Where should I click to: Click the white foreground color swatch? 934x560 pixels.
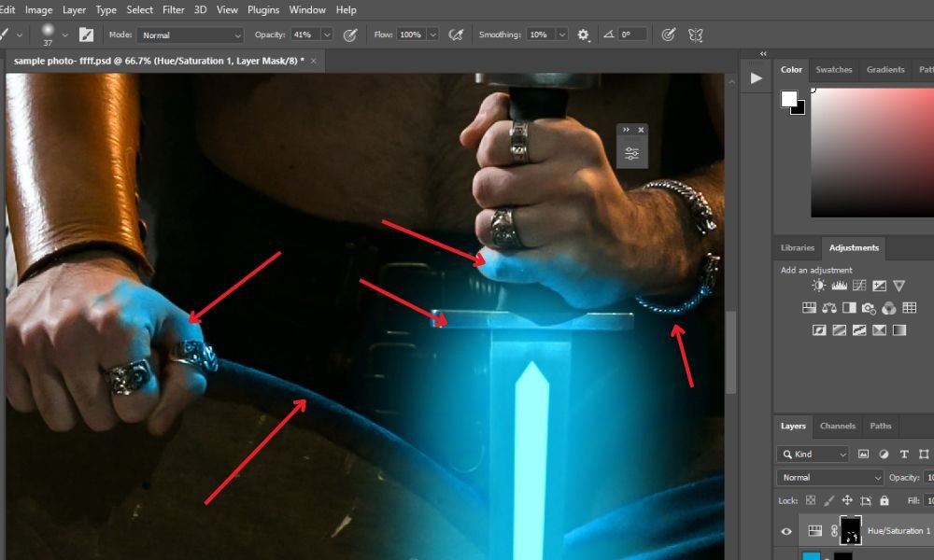789,99
